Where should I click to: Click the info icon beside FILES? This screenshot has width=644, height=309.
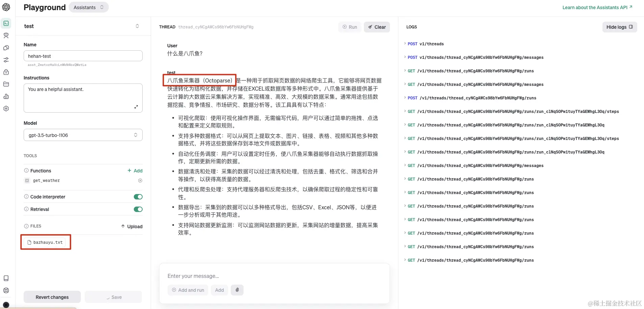[26, 226]
